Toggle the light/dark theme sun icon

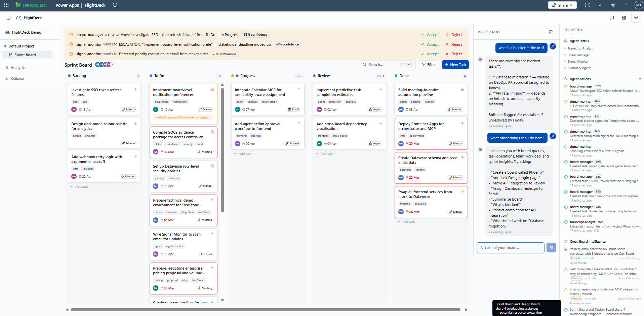point(636,18)
